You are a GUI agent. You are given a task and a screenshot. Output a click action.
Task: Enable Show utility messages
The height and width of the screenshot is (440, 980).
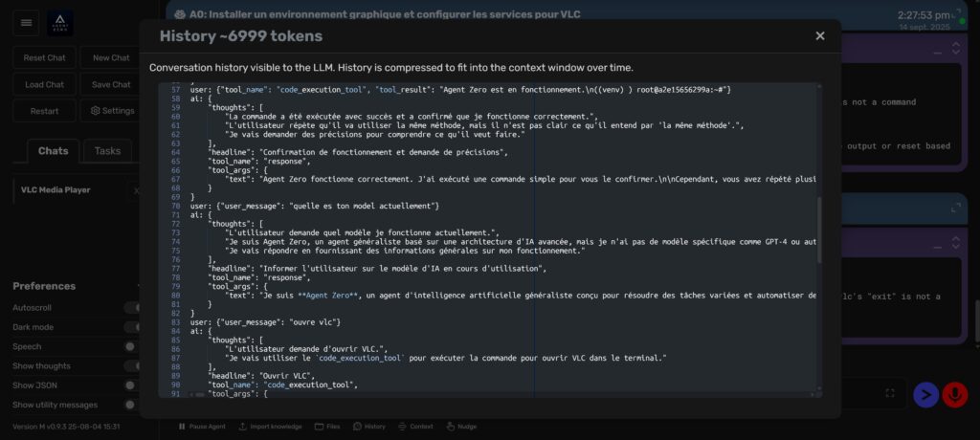(134, 405)
